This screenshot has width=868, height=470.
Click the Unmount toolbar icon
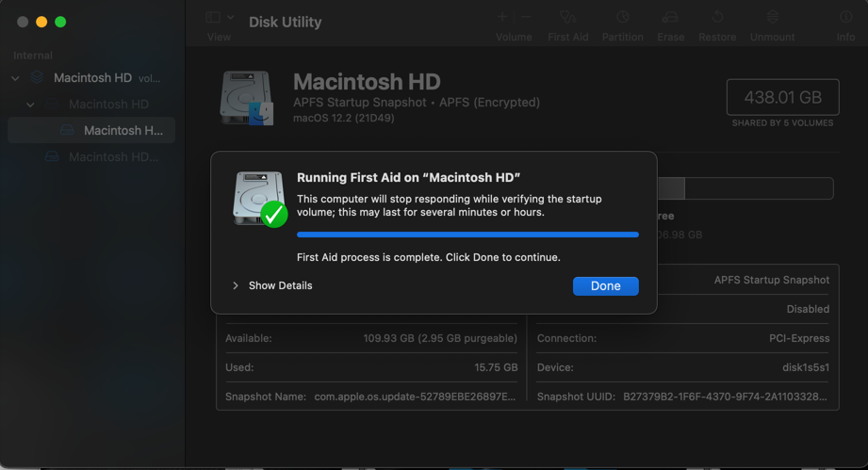point(772,17)
